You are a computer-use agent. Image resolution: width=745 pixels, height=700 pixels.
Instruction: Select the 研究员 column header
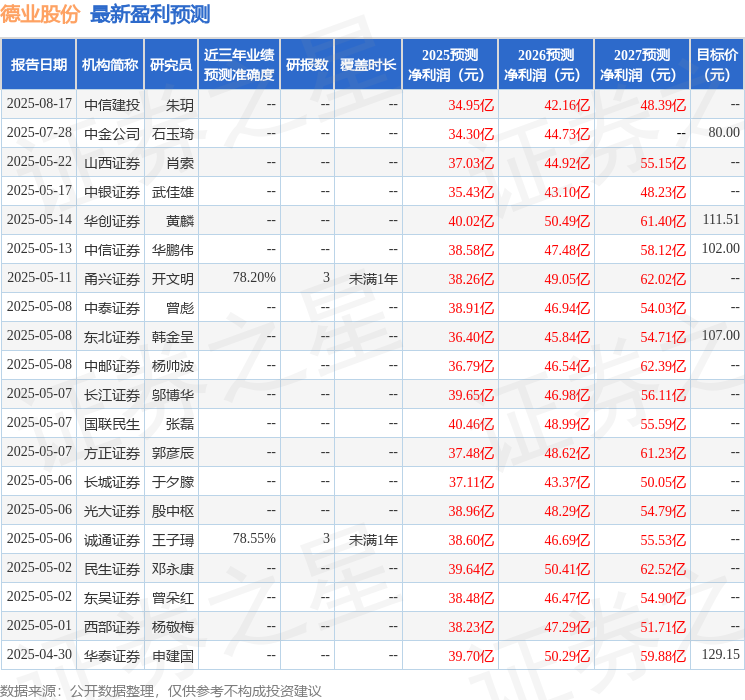tap(171, 65)
